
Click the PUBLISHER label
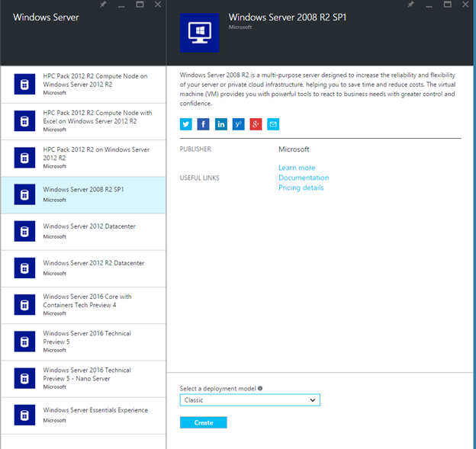[195, 149]
